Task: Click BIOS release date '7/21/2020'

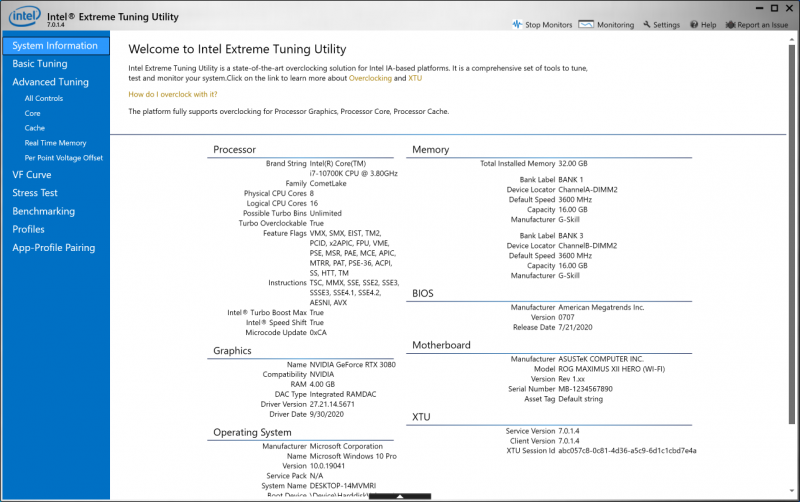Action: tap(576, 328)
